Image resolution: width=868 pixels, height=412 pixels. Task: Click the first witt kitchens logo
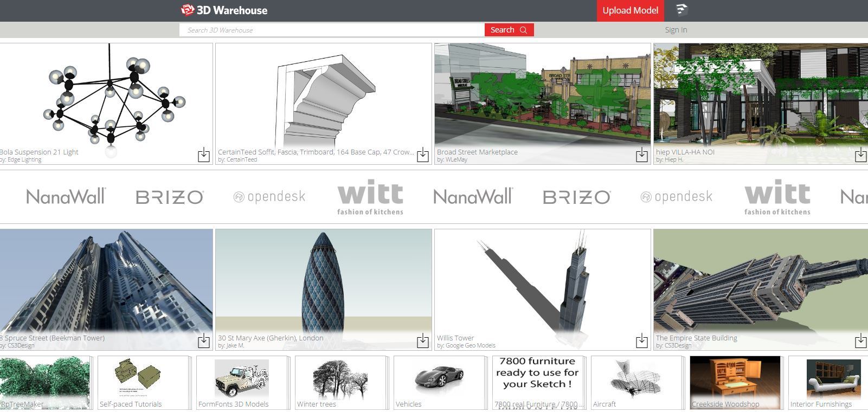(370, 197)
